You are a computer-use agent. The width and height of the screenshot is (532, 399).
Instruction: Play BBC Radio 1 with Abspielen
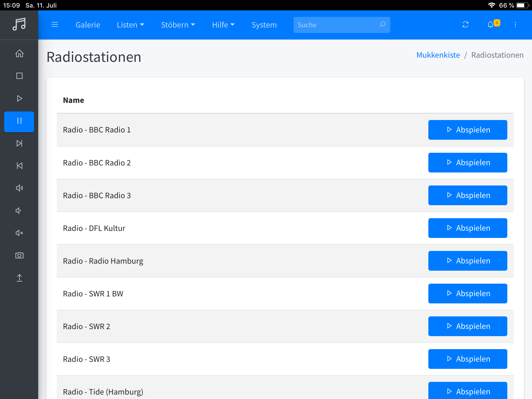pos(468,130)
